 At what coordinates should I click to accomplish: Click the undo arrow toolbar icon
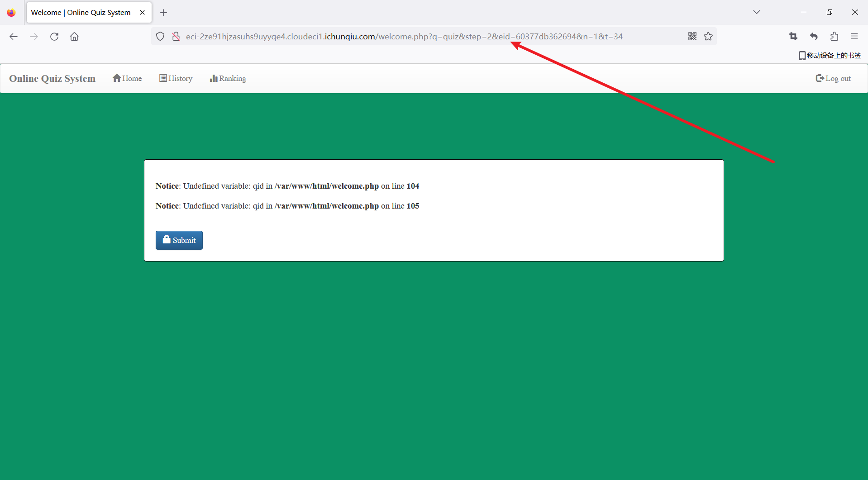(x=814, y=37)
